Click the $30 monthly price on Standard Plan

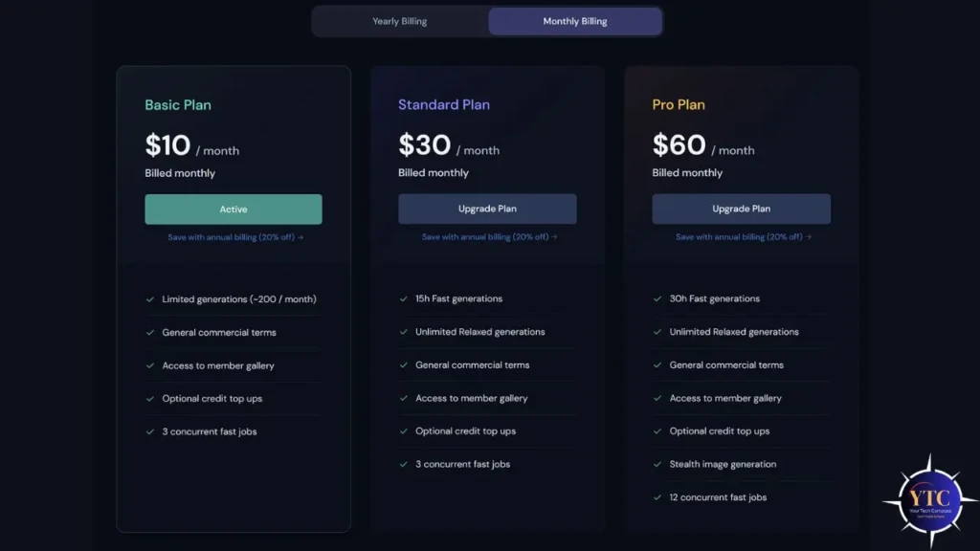(x=422, y=145)
